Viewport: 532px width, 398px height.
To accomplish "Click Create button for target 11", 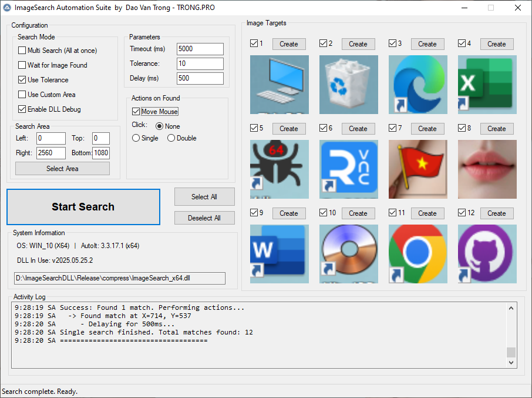I will 427,213.
